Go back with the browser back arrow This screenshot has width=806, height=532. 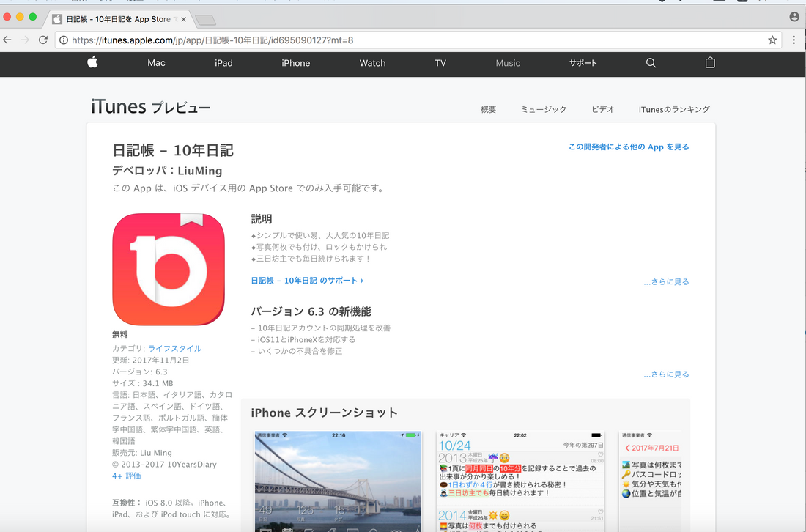coord(7,40)
